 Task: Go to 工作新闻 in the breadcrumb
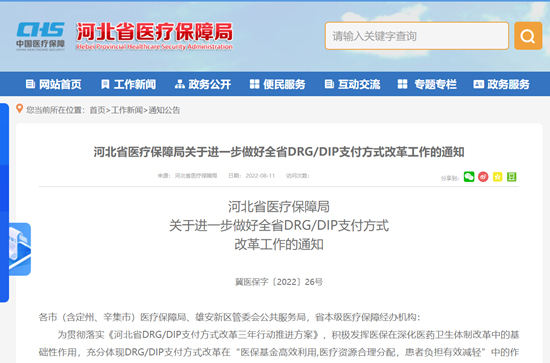[x=127, y=110]
